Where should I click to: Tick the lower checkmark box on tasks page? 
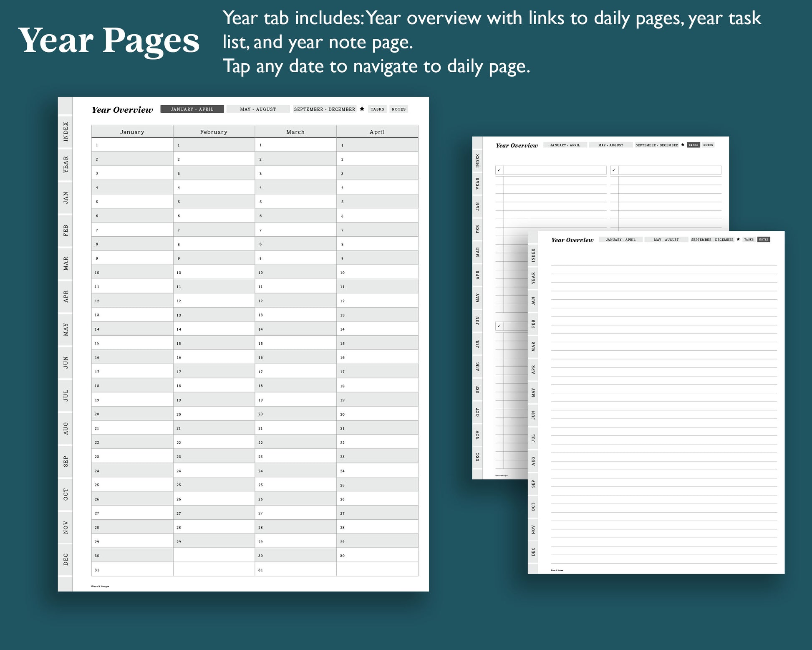pyautogui.click(x=499, y=326)
